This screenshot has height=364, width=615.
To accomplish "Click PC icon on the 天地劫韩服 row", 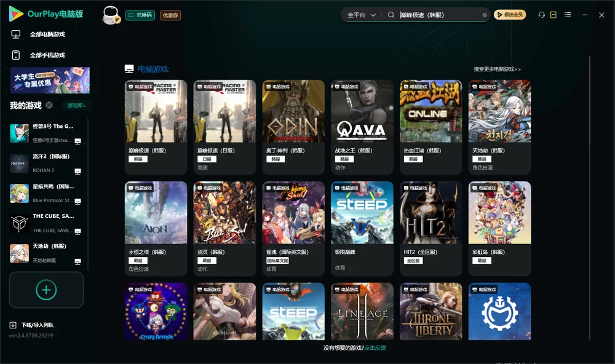I will click(78, 262).
